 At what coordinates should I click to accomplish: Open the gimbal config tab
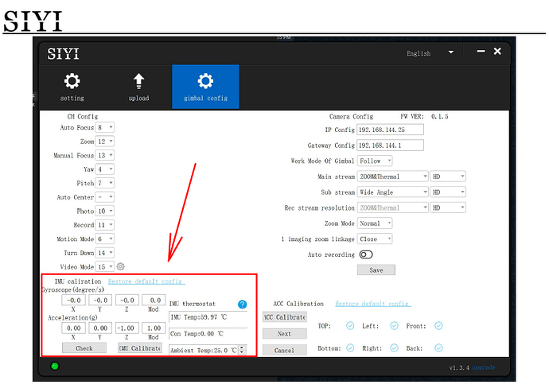coord(205,87)
